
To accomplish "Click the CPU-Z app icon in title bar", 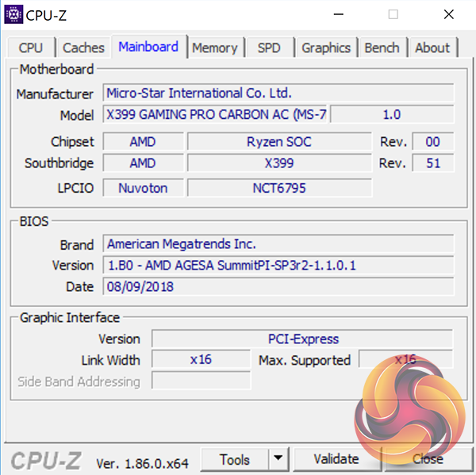I will [x=13, y=14].
